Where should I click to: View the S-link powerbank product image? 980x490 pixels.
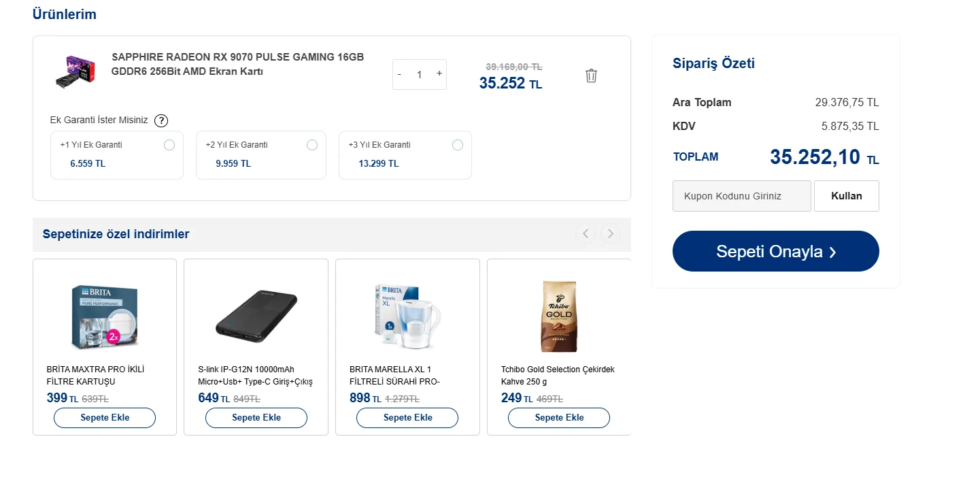click(x=256, y=314)
